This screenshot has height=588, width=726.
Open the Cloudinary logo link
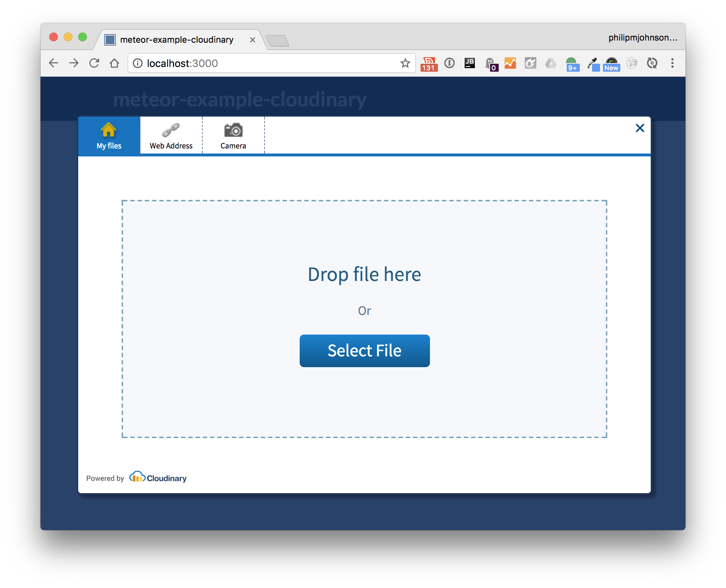(x=158, y=478)
